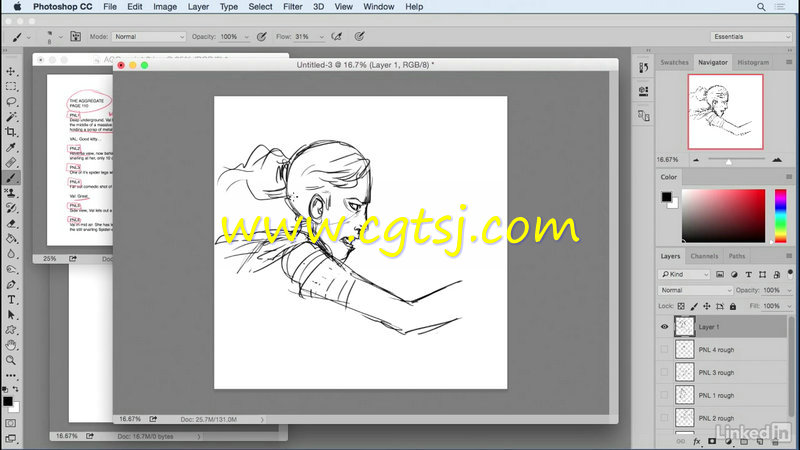800x450 pixels.
Task: Toggle Lock transparent pixels
Action: 681,306
